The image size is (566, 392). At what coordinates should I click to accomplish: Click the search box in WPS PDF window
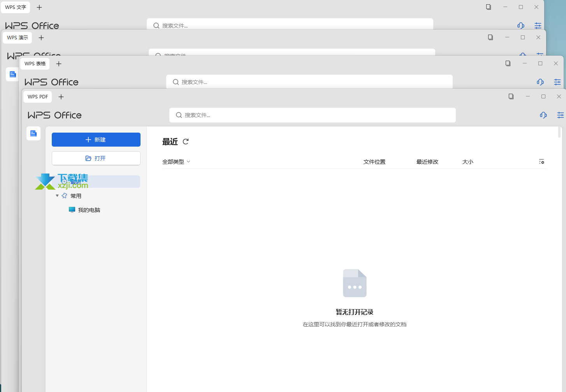[313, 115]
